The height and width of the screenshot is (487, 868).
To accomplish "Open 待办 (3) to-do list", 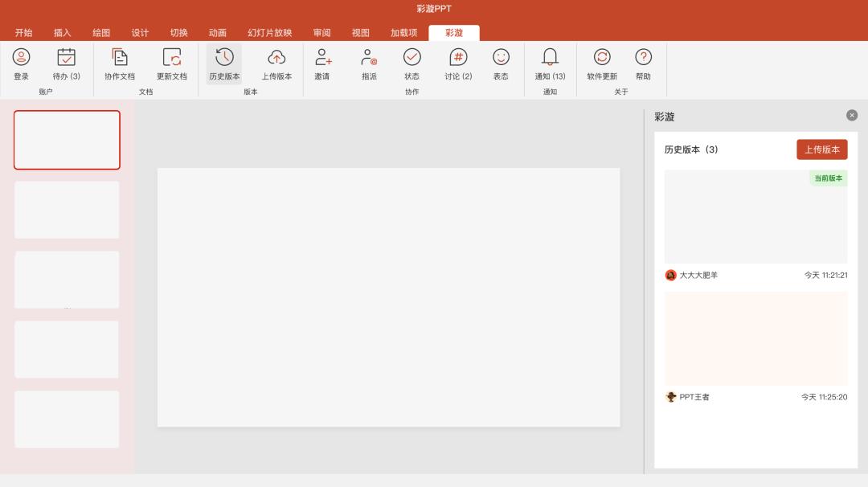I will (66, 64).
